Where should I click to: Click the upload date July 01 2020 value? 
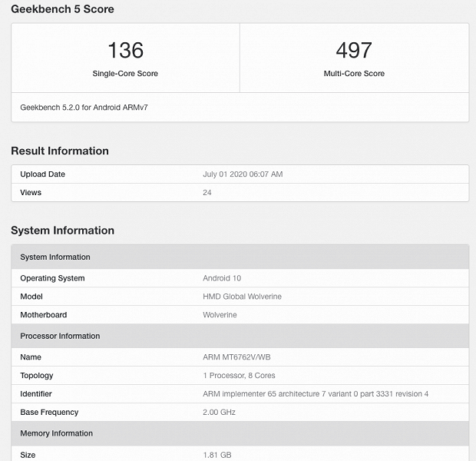point(243,174)
